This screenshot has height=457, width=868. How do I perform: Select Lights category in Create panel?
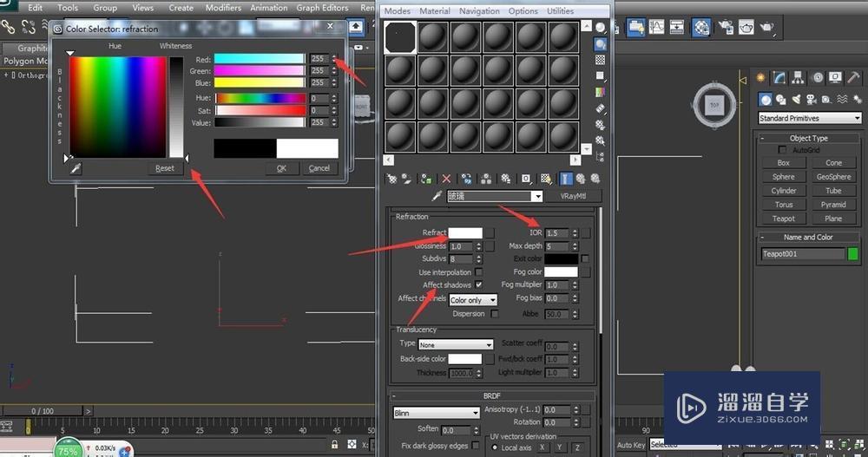point(796,100)
